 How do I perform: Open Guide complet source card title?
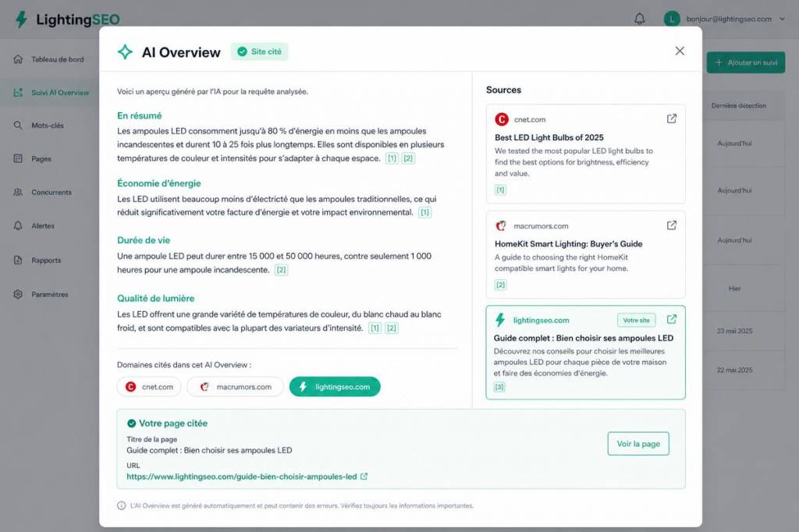click(584, 339)
